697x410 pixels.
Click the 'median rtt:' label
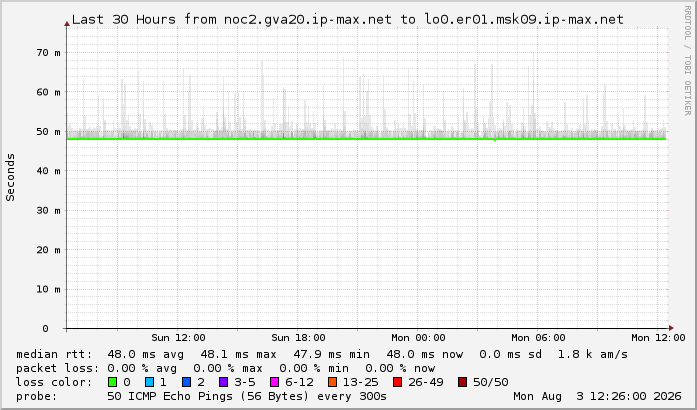point(54,354)
